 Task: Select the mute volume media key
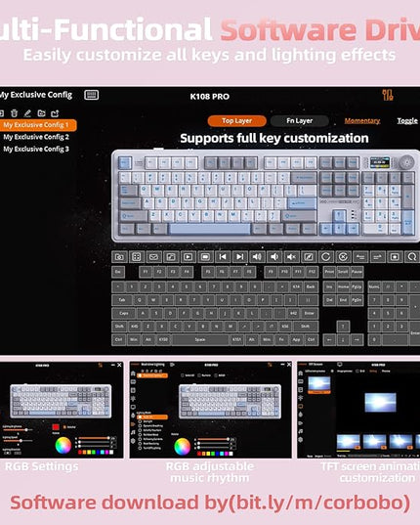click(x=291, y=257)
